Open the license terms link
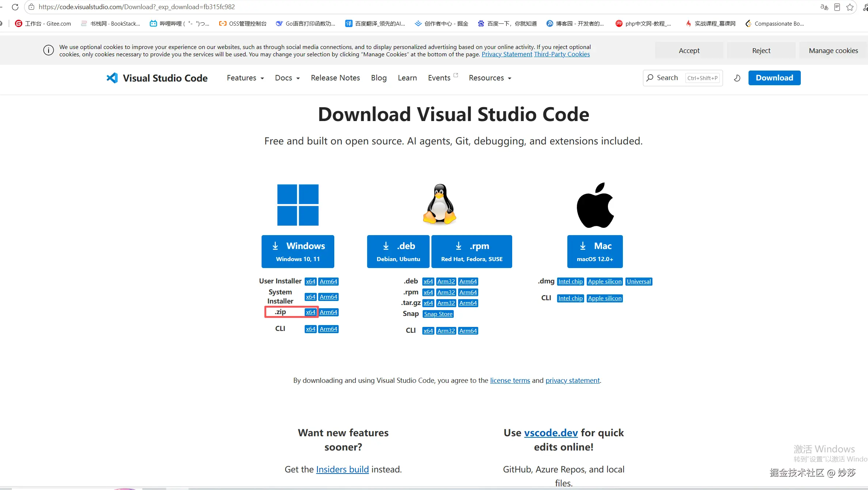The width and height of the screenshot is (868, 490). click(510, 380)
